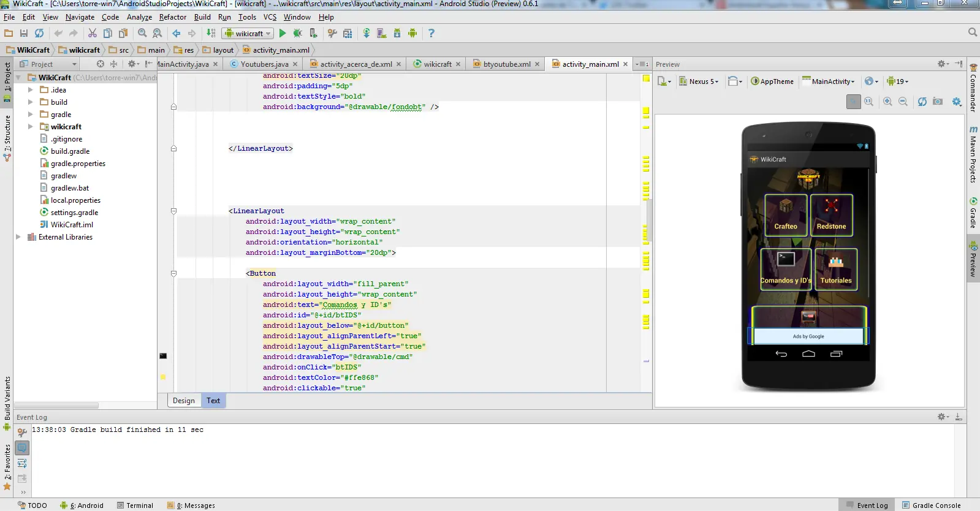The image size is (980, 511).
Task: Open the 6: Android tool window button
Action: point(82,505)
